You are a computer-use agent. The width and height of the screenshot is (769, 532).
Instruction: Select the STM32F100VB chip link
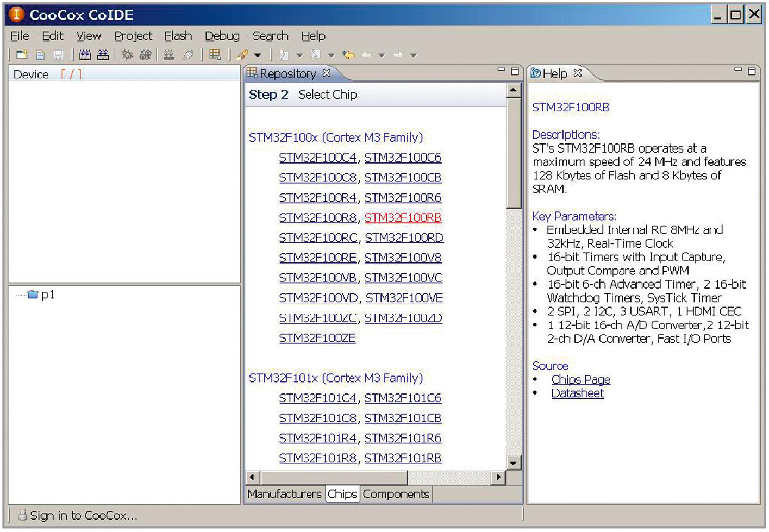(x=317, y=278)
